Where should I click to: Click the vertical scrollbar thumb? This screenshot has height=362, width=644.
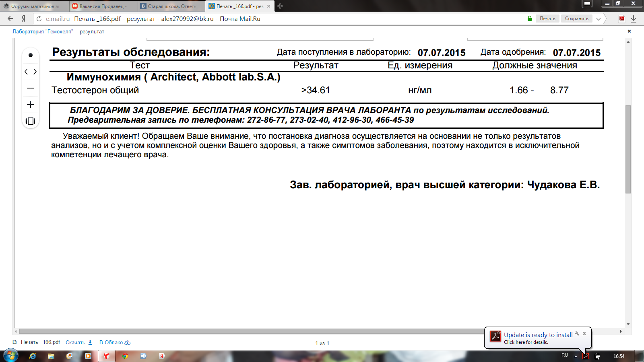click(628, 149)
